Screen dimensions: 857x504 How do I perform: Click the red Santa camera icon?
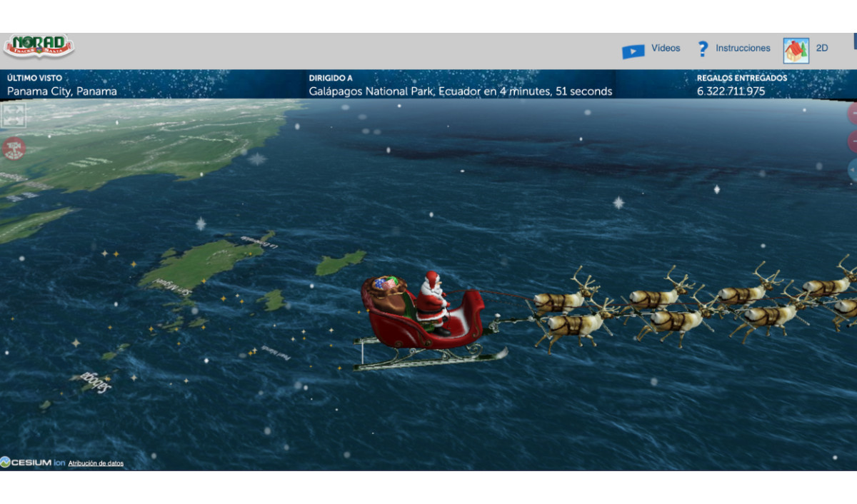(14, 148)
